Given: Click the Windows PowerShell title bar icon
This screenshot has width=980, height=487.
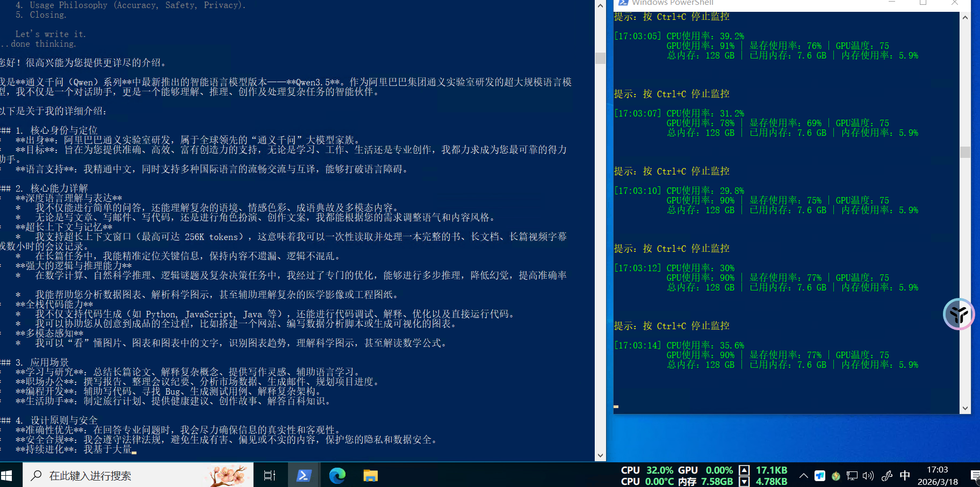Looking at the screenshot, I should point(623,3).
